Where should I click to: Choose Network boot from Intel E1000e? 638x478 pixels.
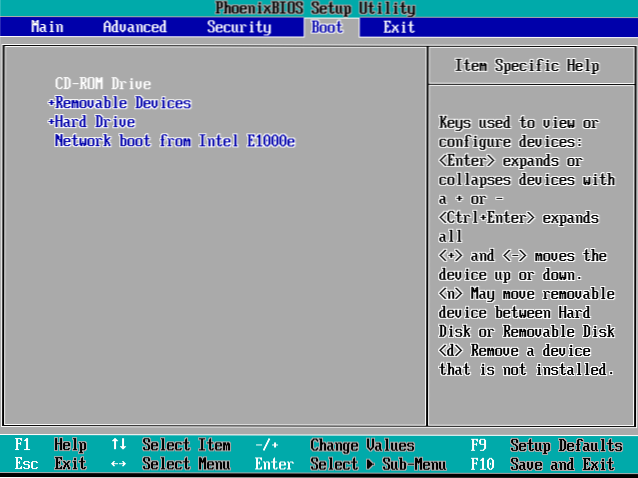[x=174, y=141]
